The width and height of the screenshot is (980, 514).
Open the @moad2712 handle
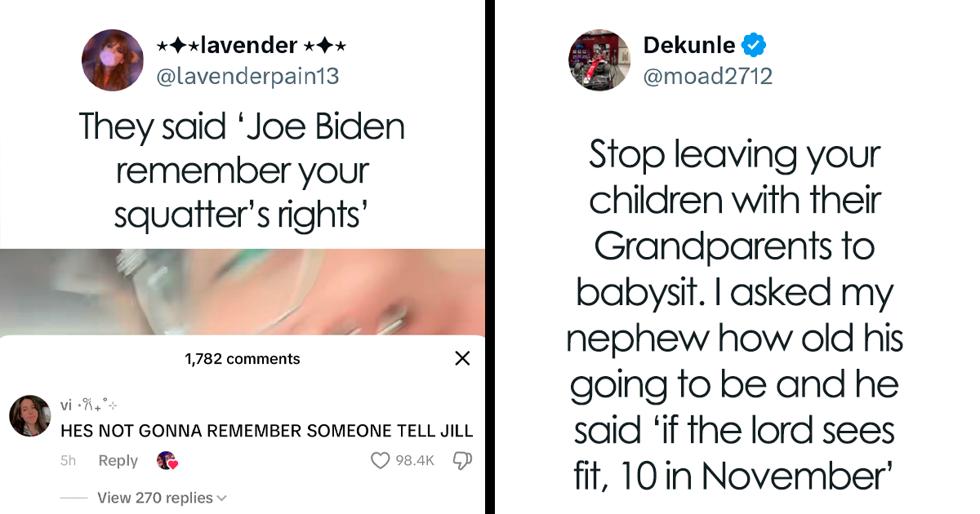click(708, 76)
